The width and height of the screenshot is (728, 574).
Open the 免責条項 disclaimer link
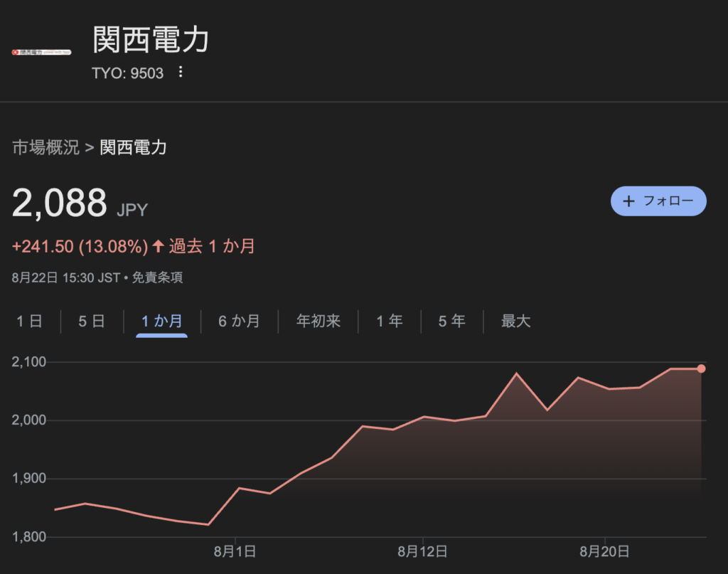point(157,277)
